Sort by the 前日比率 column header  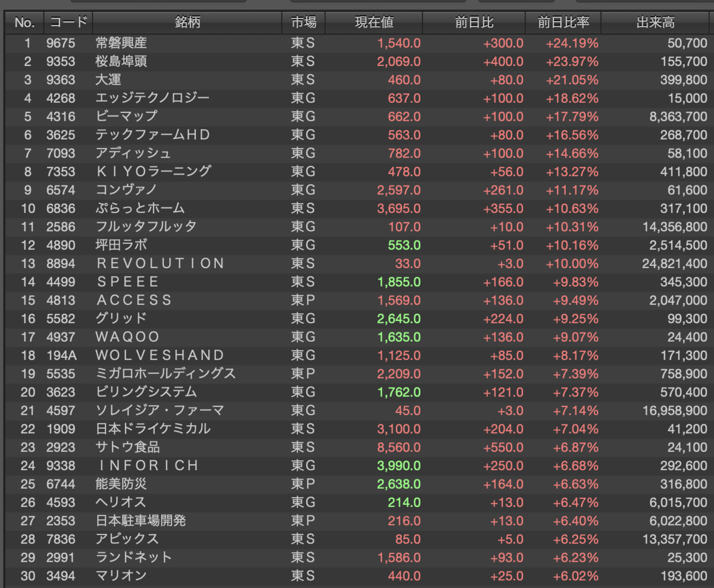563,23
